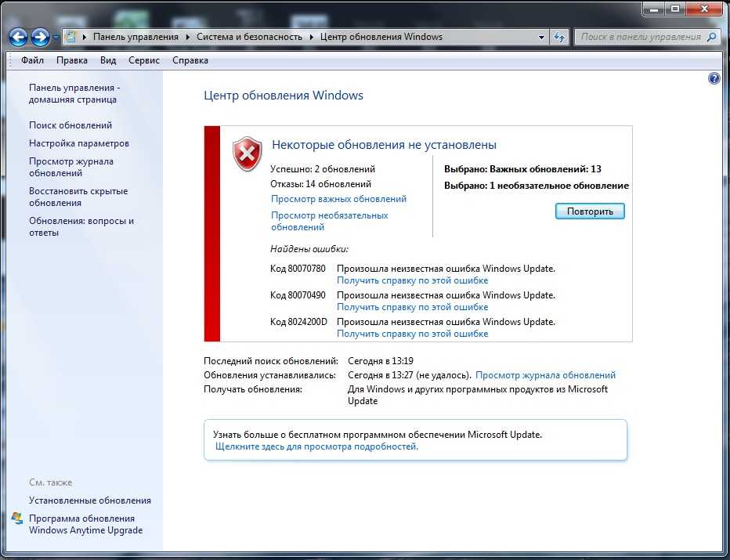Refresh the page with the refresh icon
The height and width of the screenshot is (560, 730).
(559, 38)
